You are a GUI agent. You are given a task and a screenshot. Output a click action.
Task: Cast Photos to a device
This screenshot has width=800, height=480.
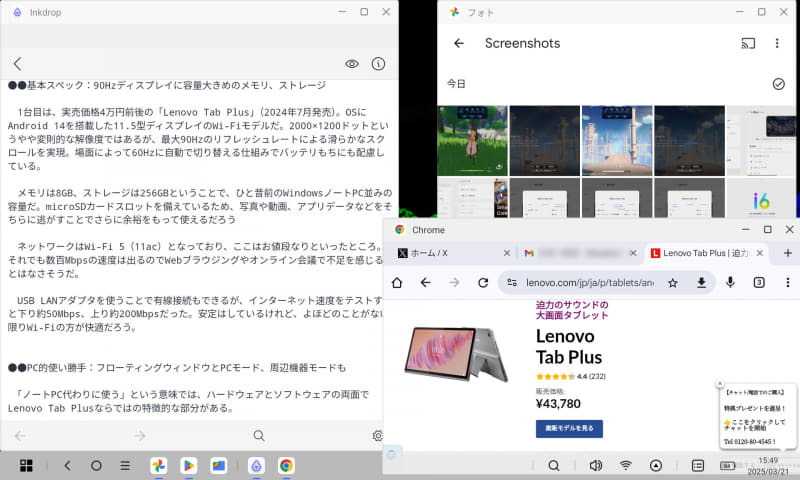(748, 43)
